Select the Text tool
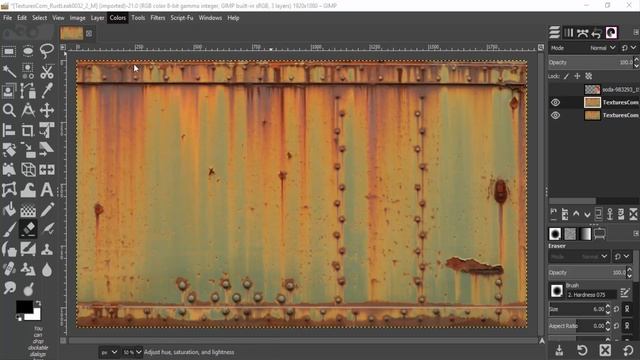The height and width of the screenshot is (360, 640). pos(47,190)
